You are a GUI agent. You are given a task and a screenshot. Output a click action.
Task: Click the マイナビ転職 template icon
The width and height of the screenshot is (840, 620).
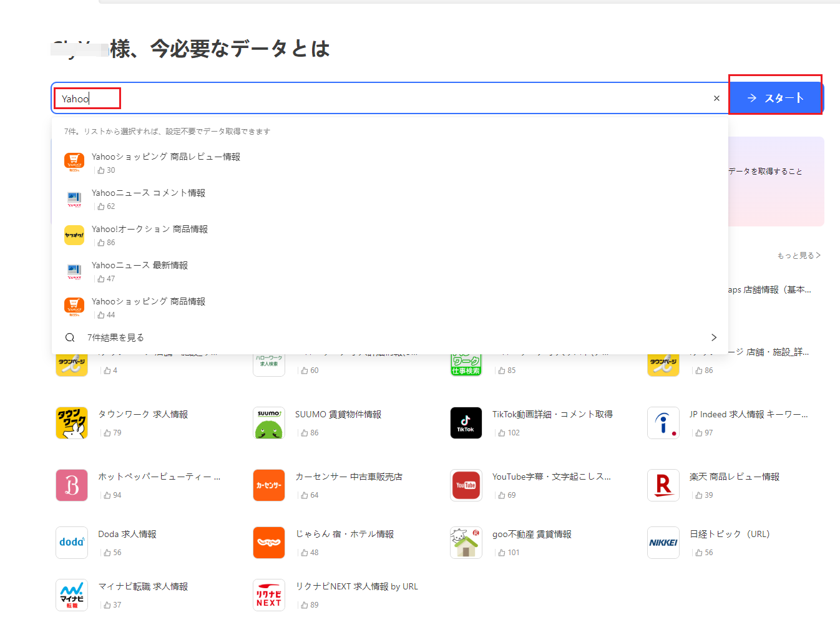(x=72, y=595)
